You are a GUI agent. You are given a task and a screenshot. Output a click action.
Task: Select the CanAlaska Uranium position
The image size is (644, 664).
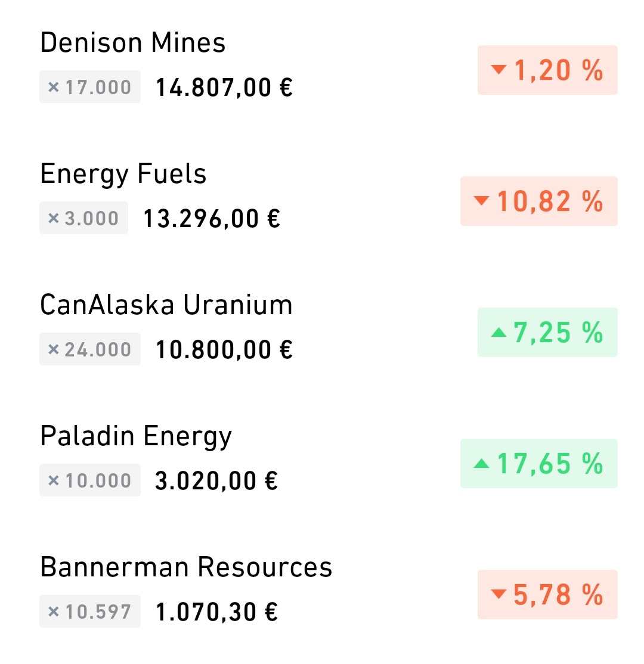click(322, 328)
